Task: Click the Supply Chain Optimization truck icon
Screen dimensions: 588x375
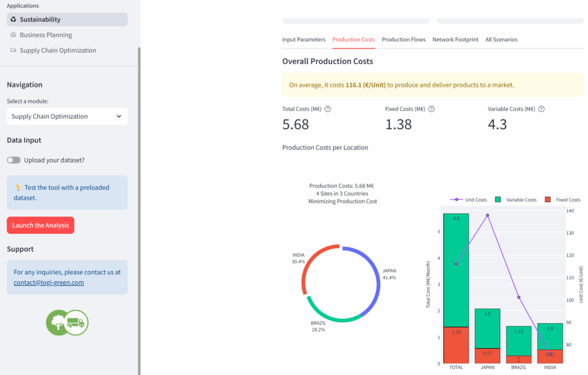Action: click(13, 51)
